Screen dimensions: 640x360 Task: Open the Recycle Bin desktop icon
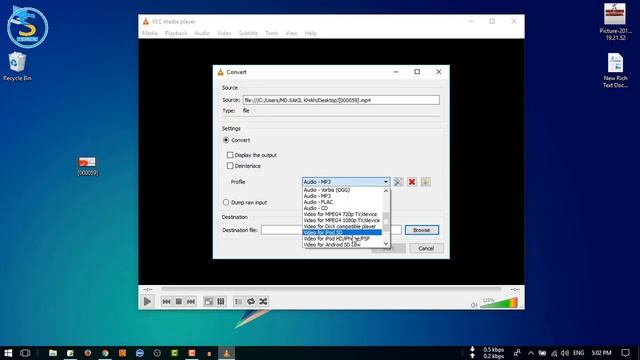click(17, 67)
